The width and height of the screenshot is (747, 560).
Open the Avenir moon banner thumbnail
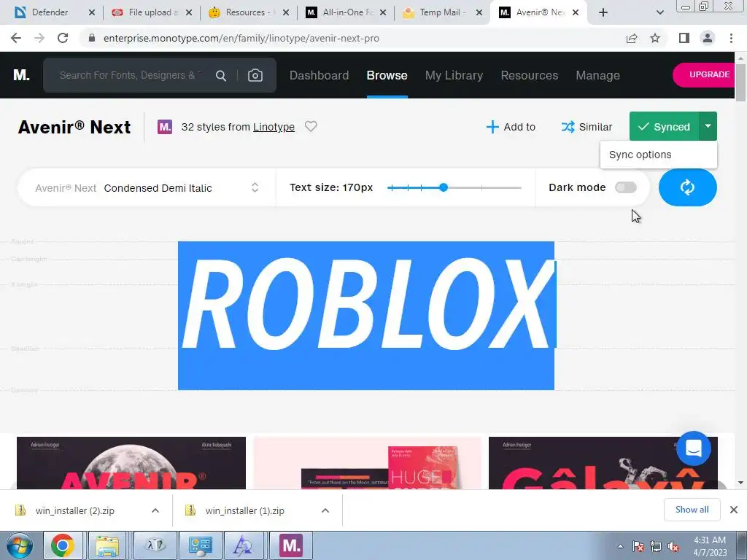point(131,463)
